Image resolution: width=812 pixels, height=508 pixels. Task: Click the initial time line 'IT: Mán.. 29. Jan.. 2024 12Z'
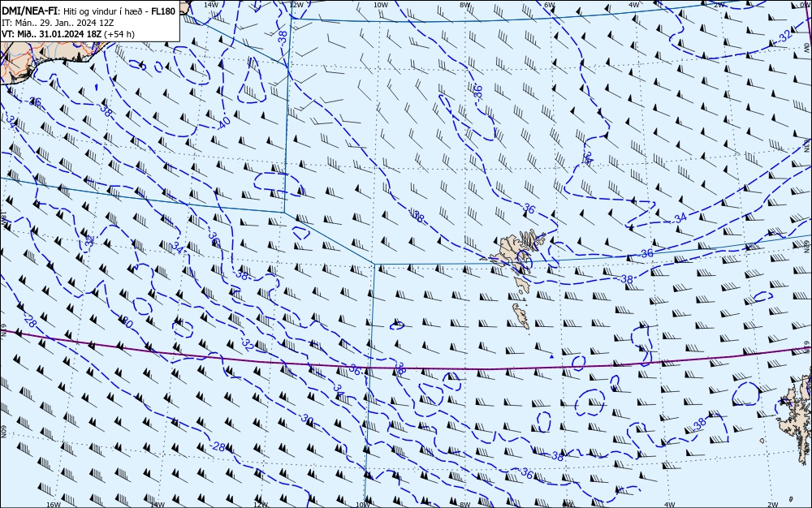[58, 23]
